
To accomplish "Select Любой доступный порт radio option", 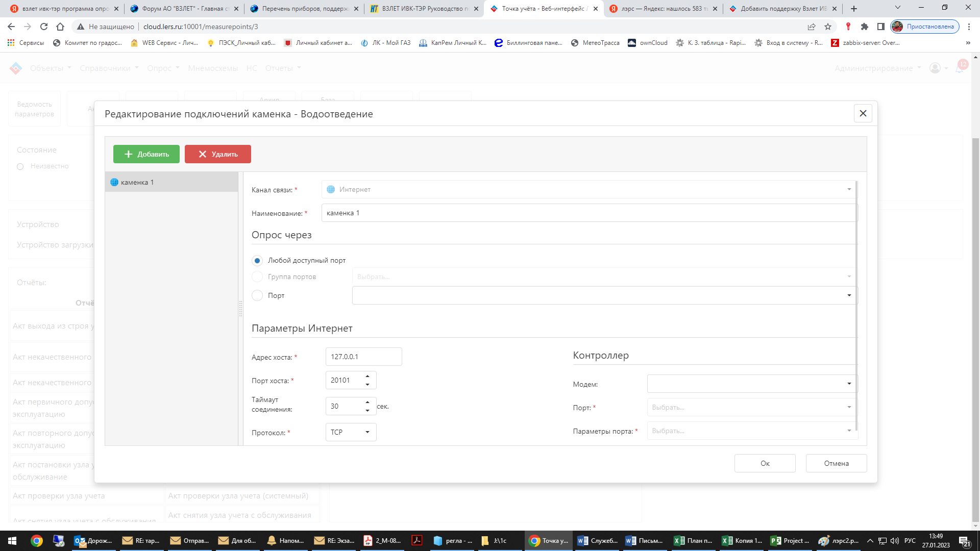I will (x=257, y=260).
